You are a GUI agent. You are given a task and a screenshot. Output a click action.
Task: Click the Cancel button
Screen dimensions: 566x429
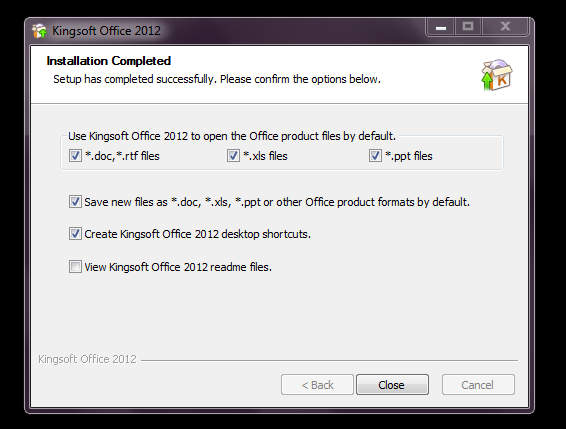pyautogui.click(x=478, y=385)
